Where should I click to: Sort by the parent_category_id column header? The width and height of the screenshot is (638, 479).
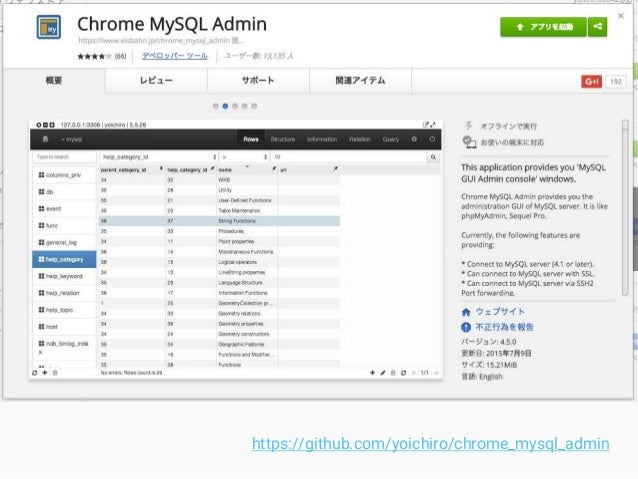pos(131,170)
